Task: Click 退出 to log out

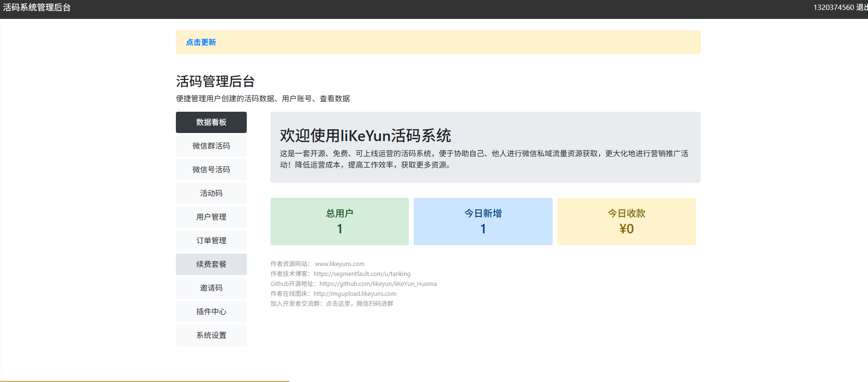Action: [861, 8]
